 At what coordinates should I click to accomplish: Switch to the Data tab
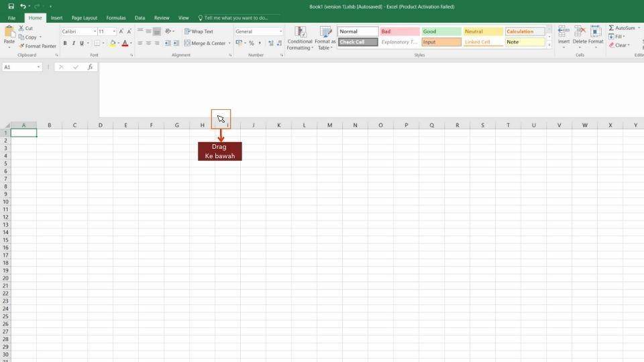(x=140, y=17)
